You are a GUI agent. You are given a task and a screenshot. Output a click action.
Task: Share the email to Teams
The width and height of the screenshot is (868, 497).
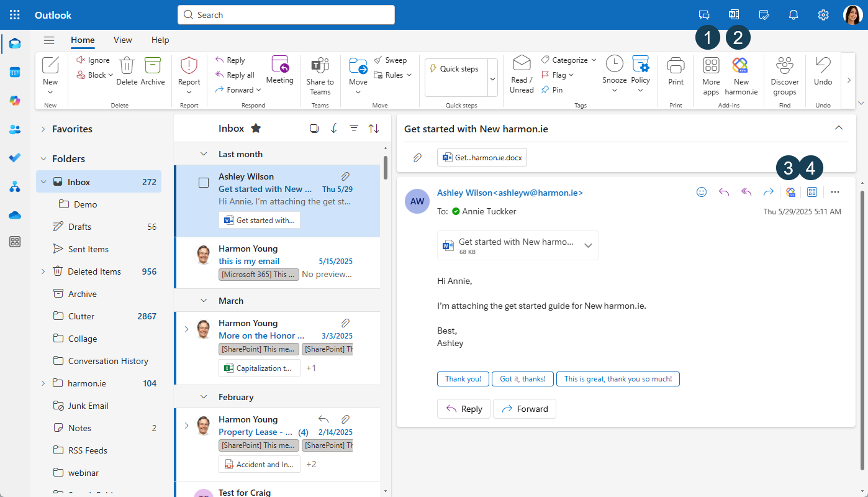pyautogui.click(x=320, y=75)
